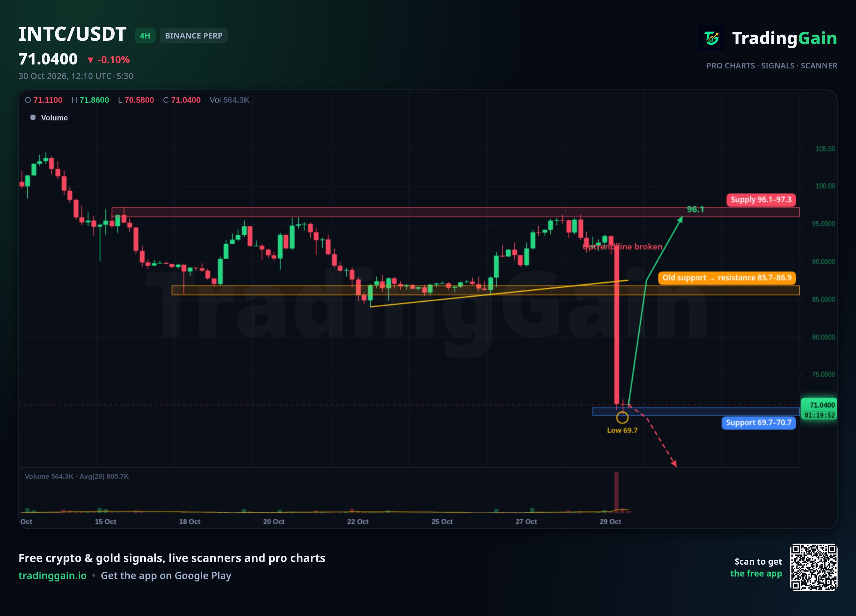The width and height of the screenshot is (856, 616).
Task: Click the 85.0000 price axis label
Action: 823,299
